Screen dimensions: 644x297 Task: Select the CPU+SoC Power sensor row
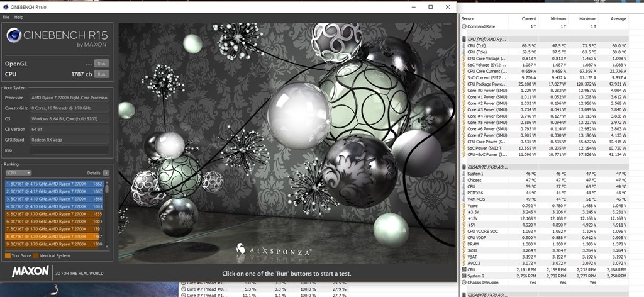click(x=544, y=154)
